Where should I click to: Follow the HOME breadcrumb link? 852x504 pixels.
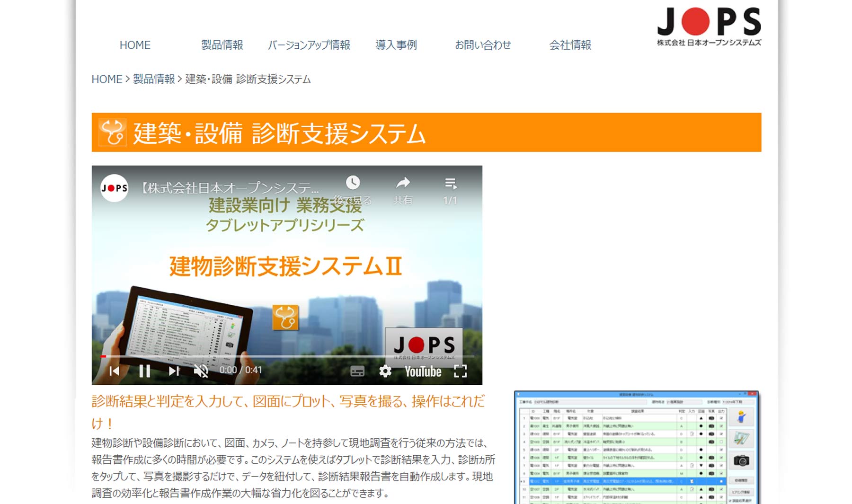[107, 79]
